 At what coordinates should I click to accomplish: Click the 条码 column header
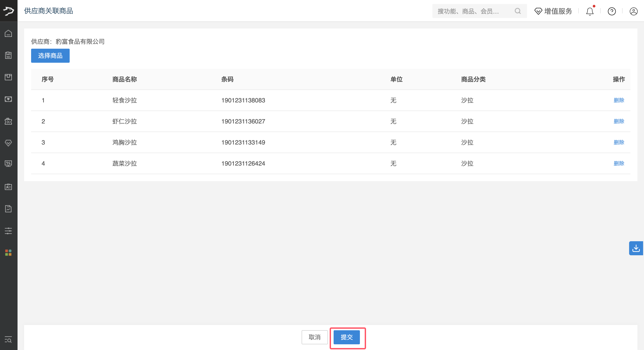tap(227, 79)
